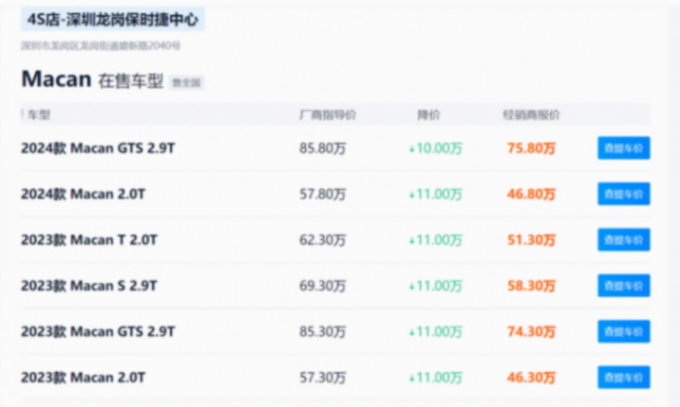Click the blue price inquiry button for 2024款 Macan GTS 2.9T
The height and width of the screenshot is (407, 680).
624,148
